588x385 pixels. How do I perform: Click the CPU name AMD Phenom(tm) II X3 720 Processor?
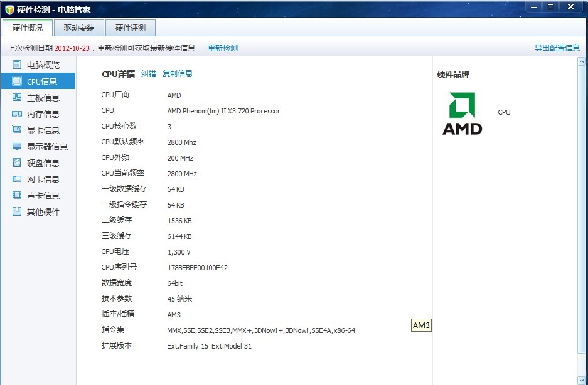(x=223, y=111)
